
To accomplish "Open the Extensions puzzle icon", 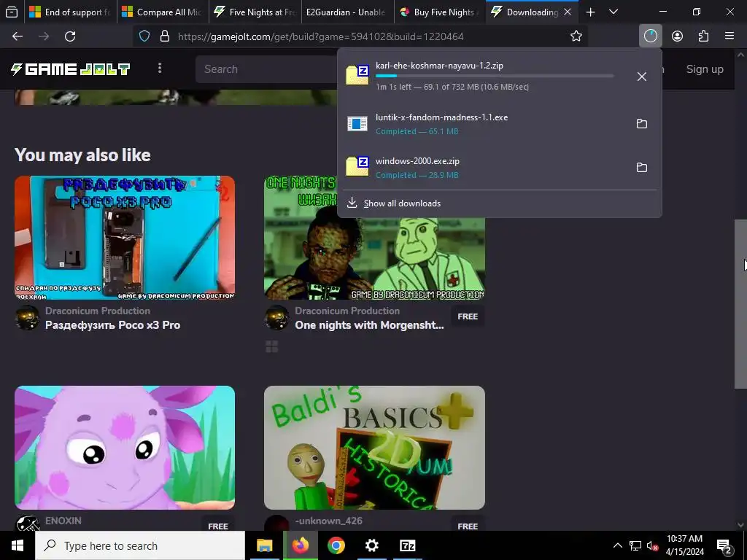I will pyautogui.click(x=703, y=36).
